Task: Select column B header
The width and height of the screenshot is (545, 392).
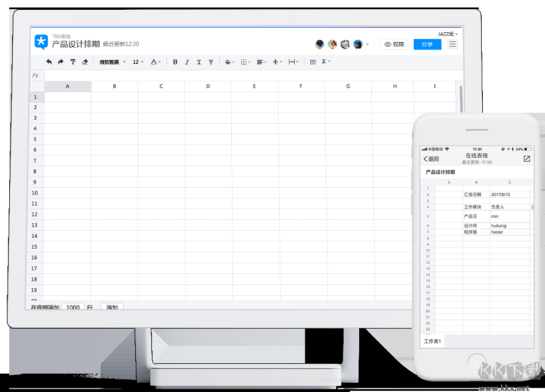Action: [x=115, y=86]
